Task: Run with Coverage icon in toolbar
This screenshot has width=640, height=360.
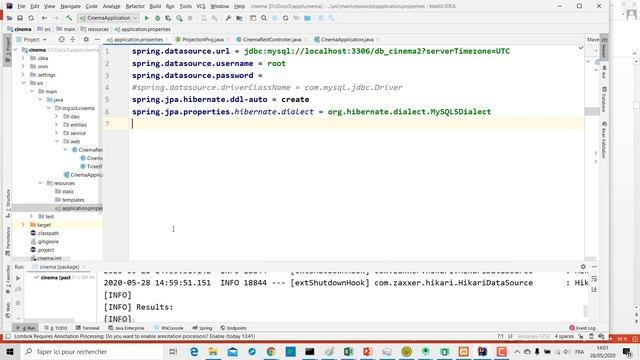Action: point(168,18)
